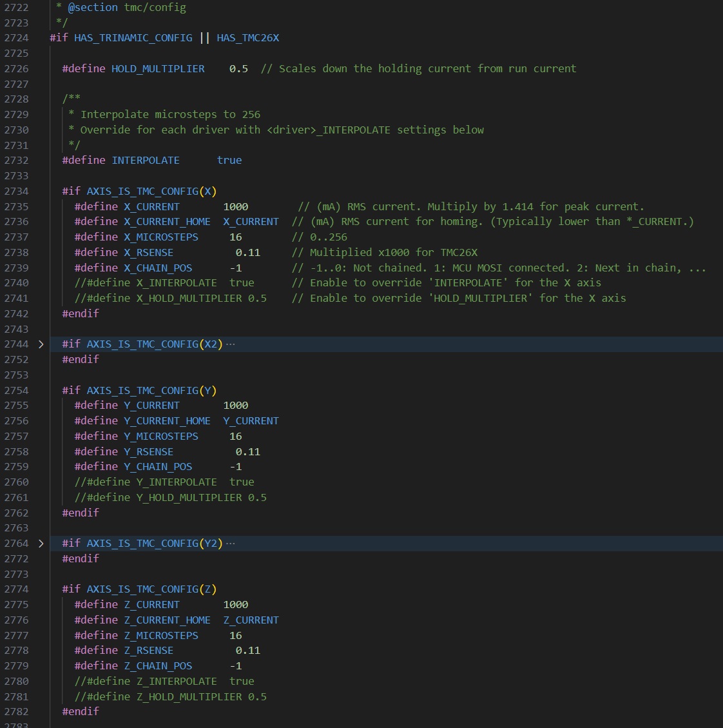The height and width of the screenshot is (728, 723).
Task: Click the commented X_INTERPOLATE define line
Action: tap(164, 282)
